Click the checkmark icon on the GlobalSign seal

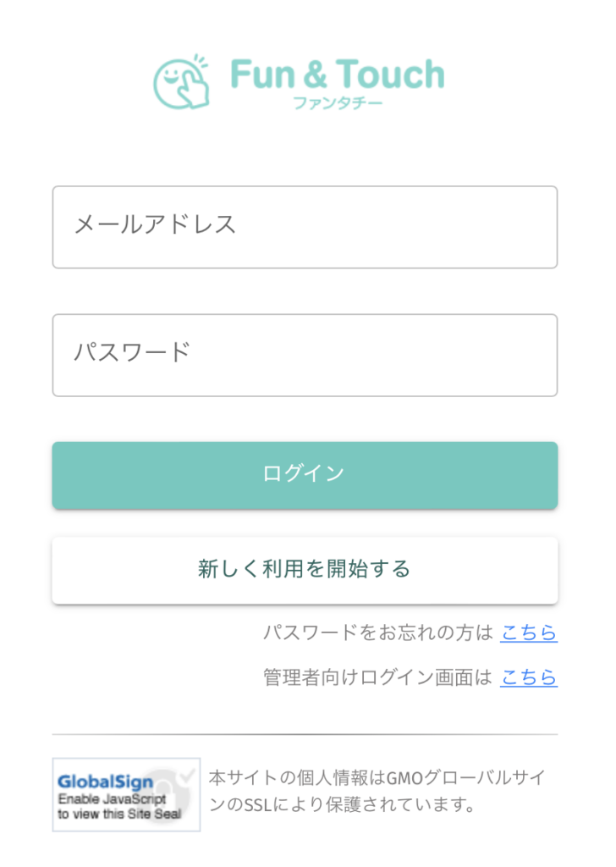click(188, 776)
